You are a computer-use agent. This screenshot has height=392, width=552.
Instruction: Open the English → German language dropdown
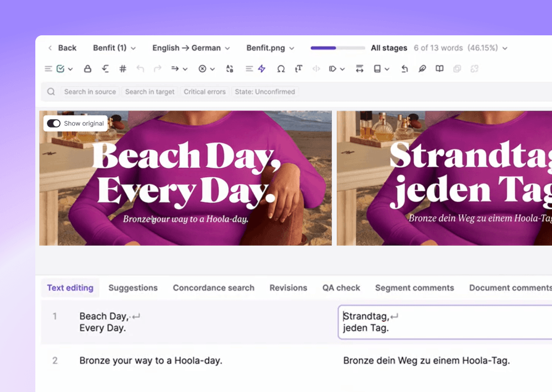pos(191,48)
